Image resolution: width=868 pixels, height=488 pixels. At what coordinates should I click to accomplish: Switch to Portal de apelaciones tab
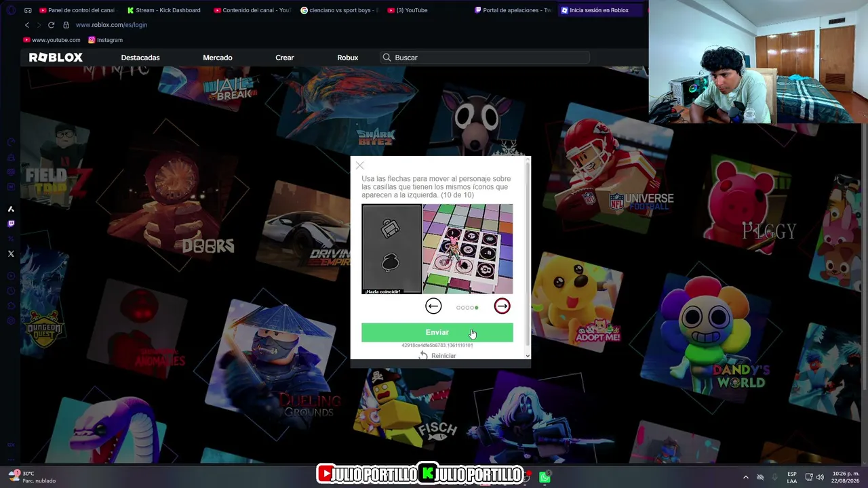pyautogui.click(x=513, y=10)
